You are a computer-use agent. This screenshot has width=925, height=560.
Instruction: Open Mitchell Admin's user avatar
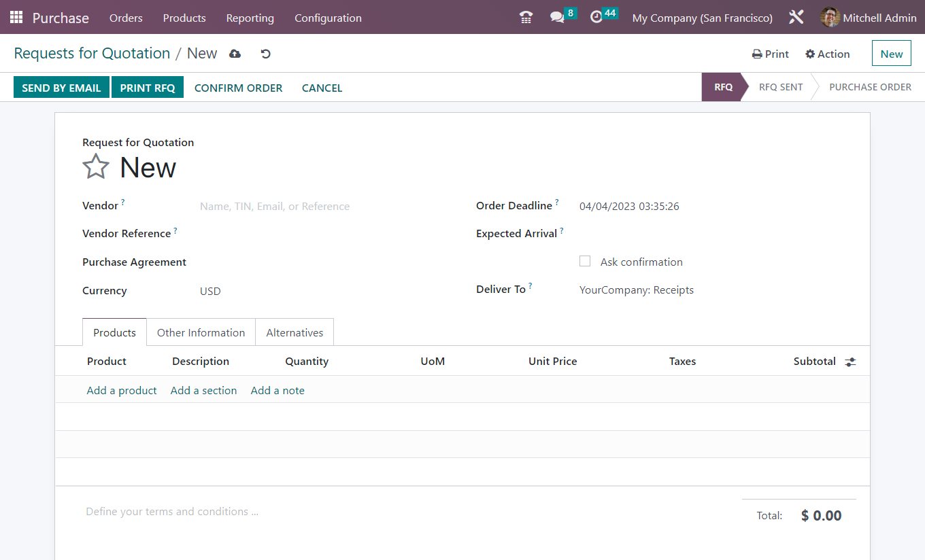tap(830, 17)
